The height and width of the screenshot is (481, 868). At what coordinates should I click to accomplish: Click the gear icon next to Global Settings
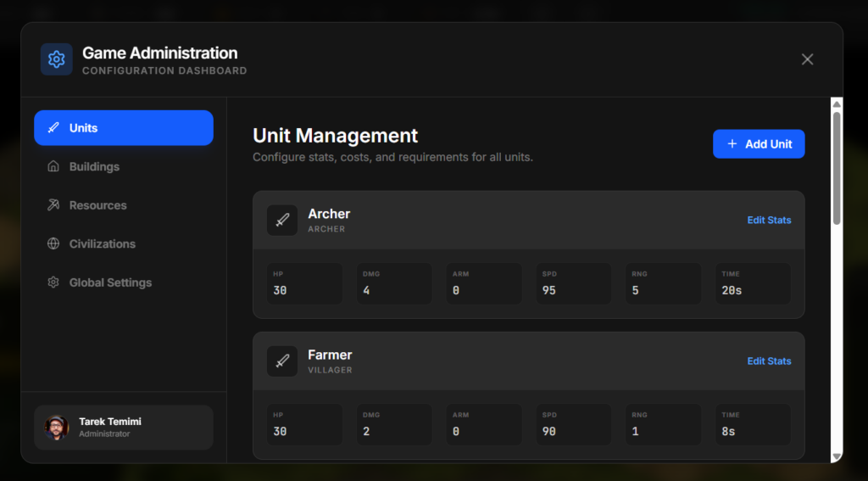click(53, 282)
